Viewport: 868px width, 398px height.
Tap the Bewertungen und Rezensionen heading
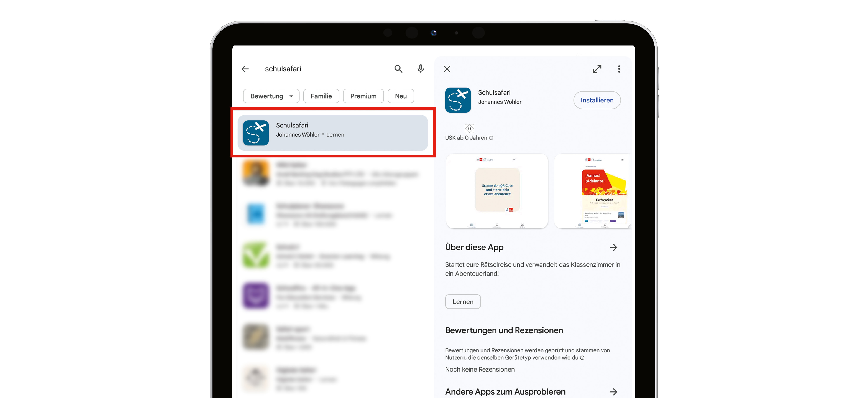pyautogui.click(x=504, y=330)
